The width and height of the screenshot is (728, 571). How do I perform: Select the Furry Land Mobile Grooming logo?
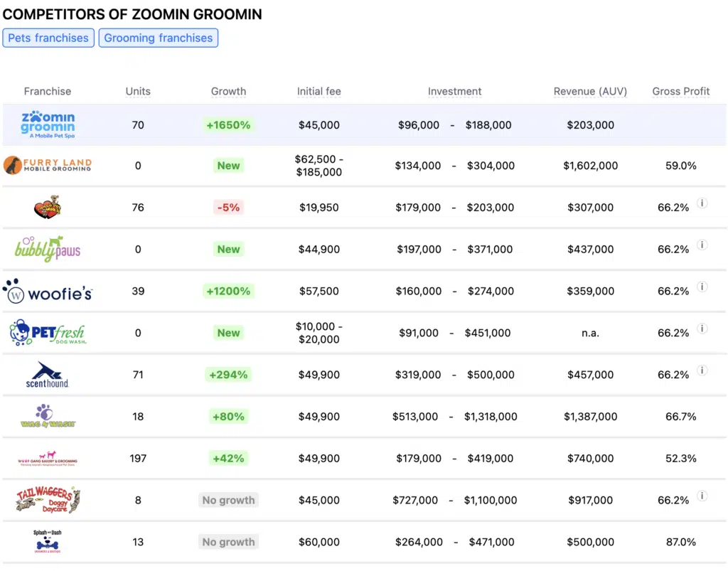point(47,165)
